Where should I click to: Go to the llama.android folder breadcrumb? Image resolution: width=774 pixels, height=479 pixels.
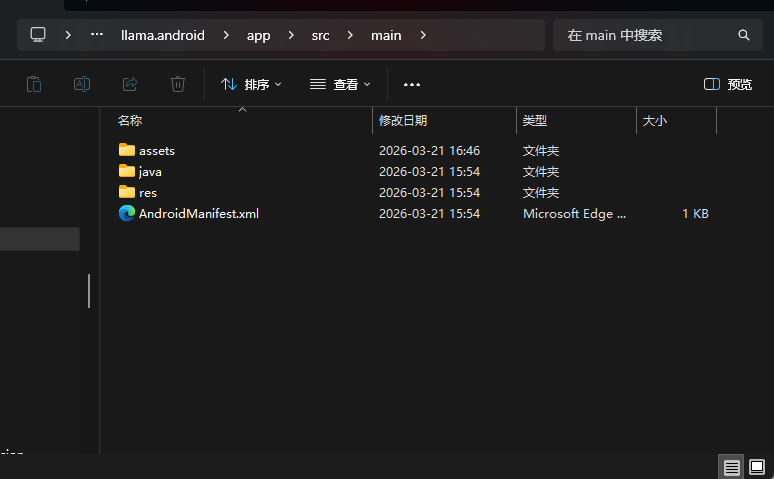coord(163,35)
